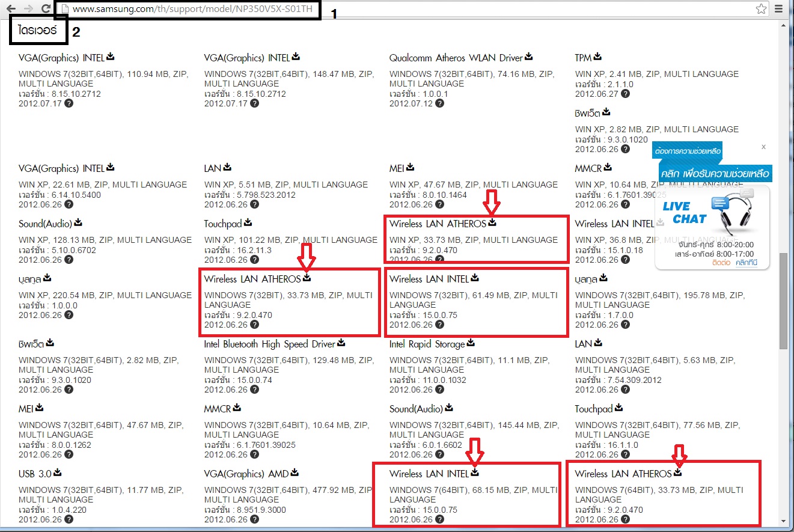This screenshot has width=794, height=532.
Task: Download Wireless LAN ATHEROS WIN XP icon
Action: point(492,223)
